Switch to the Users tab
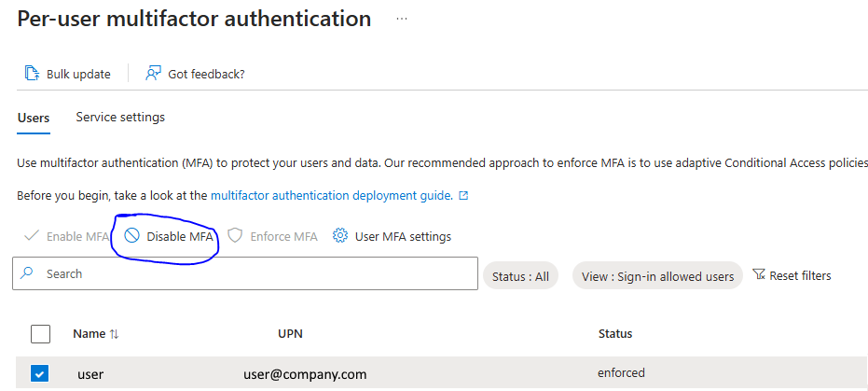This screenshot has height=391, width=868. 34,118
